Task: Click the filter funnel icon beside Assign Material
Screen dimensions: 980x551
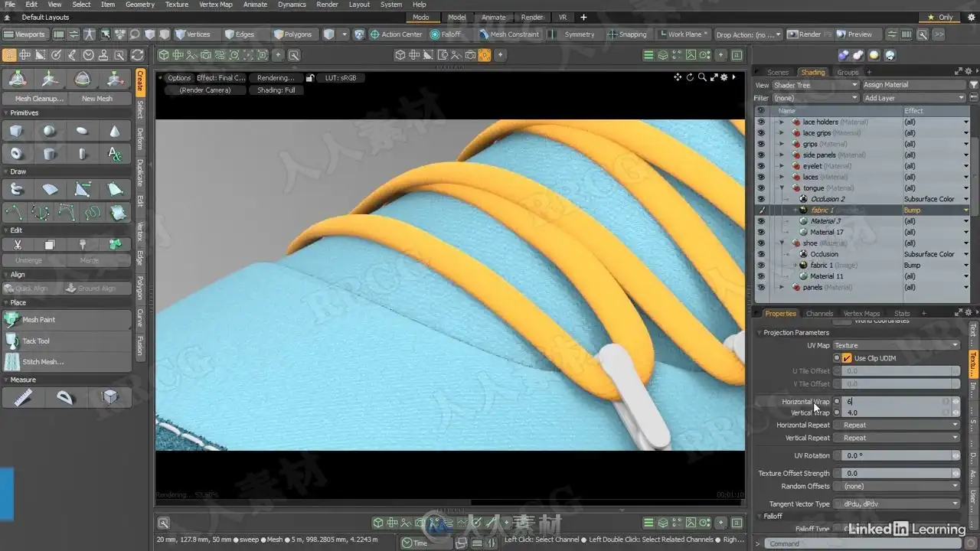Action: pos(974,85)
